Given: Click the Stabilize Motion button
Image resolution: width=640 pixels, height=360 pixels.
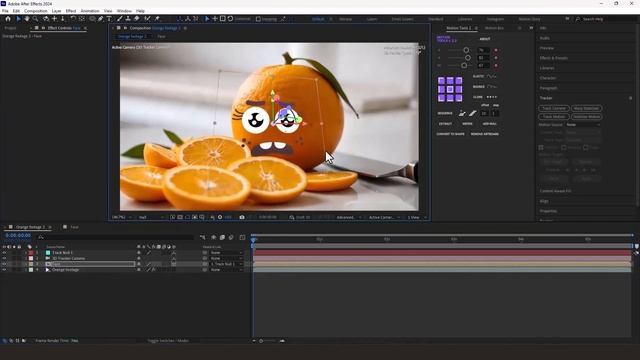Looking at the screenshot, I should click(x=586, y=117).
